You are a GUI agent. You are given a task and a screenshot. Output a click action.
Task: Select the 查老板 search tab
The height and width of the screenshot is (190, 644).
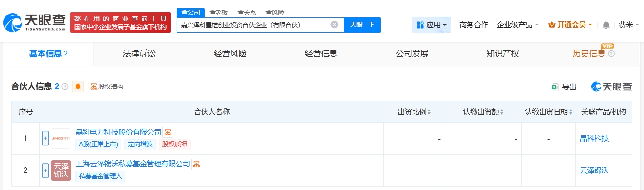click(218, 12)
